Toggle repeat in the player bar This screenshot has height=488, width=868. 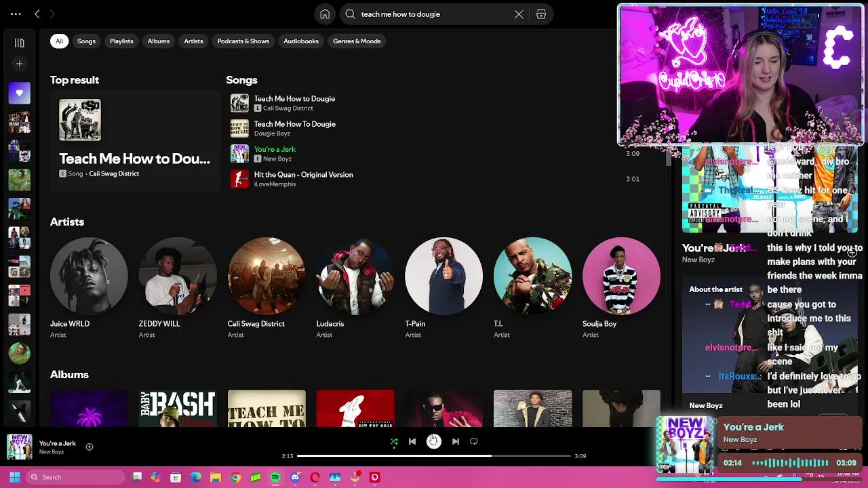click(474, 442)
